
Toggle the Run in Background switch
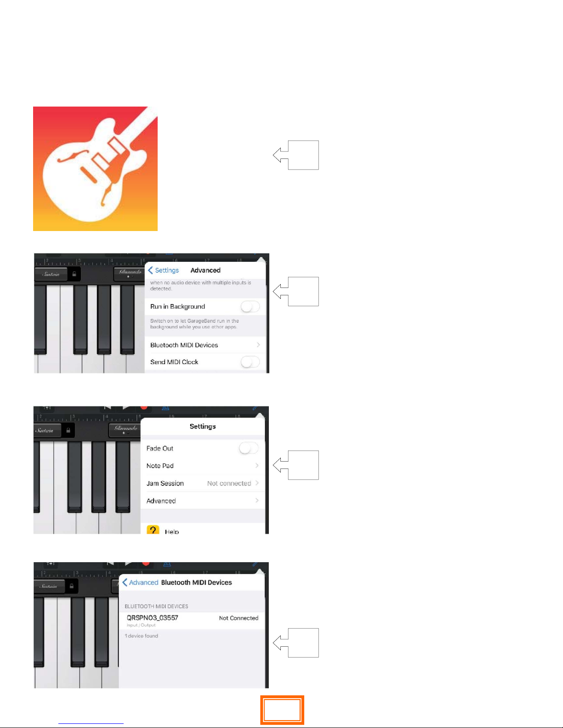(250, 306)
